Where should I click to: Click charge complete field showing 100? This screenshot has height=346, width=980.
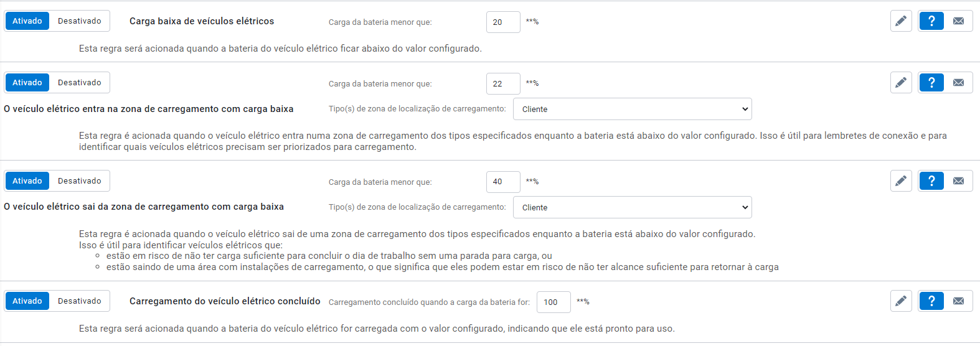[x=553, y=302]
